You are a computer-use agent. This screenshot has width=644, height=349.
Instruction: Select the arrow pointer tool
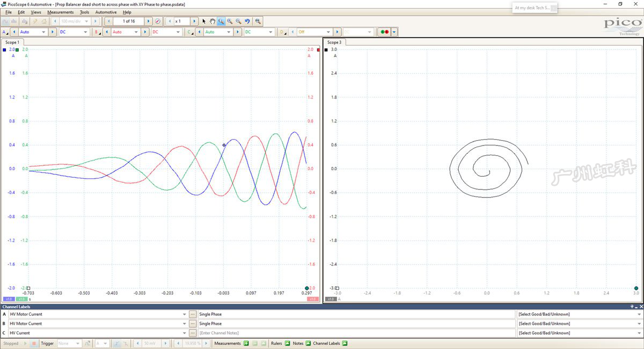pyautogui.click(x=204, y=21)
